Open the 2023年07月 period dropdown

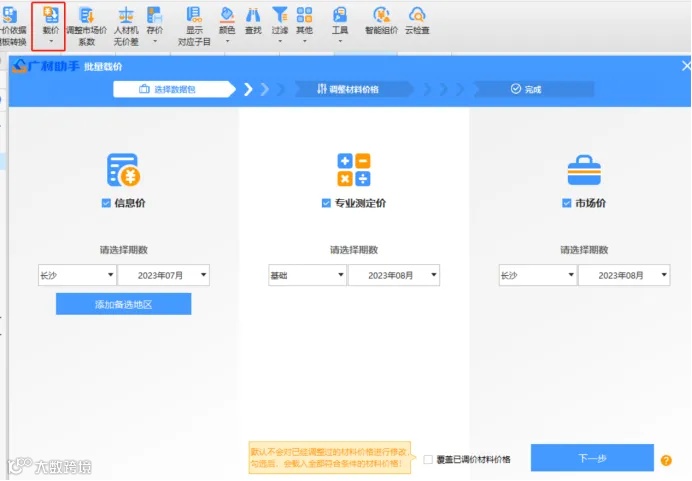pyautogui.click(x=164, y=275)
